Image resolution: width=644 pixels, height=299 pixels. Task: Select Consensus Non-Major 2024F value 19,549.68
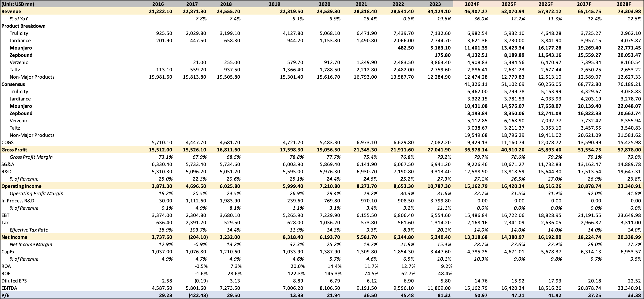click(476, 135)
